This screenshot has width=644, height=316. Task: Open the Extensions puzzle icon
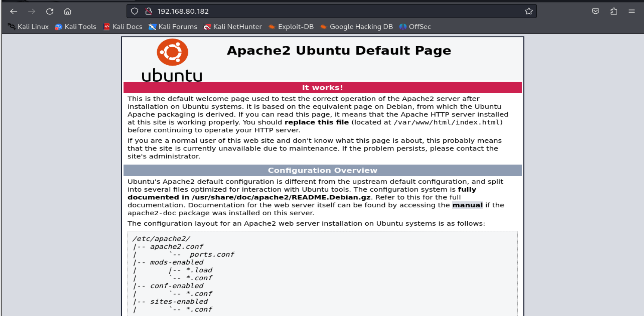point(614,11)
